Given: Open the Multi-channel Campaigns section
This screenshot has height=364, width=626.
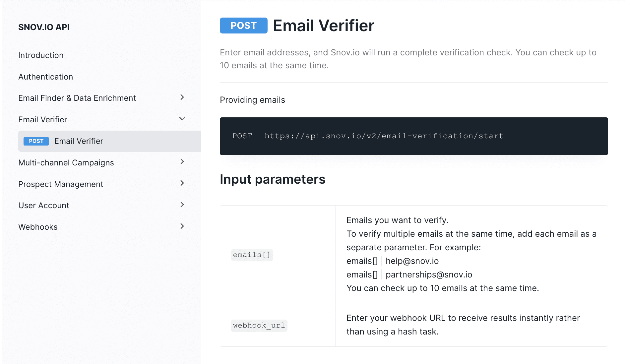Looking at the screenshot, I should click(66, 163).
